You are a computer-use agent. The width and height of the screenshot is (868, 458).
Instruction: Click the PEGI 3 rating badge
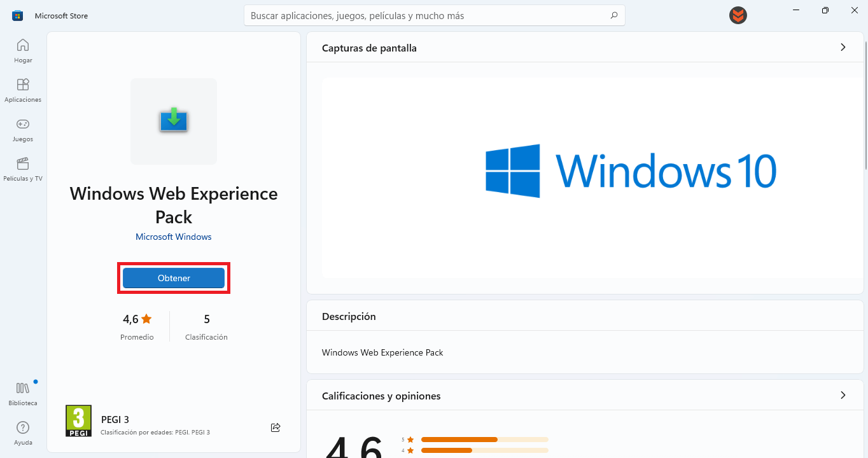[78, 421]
